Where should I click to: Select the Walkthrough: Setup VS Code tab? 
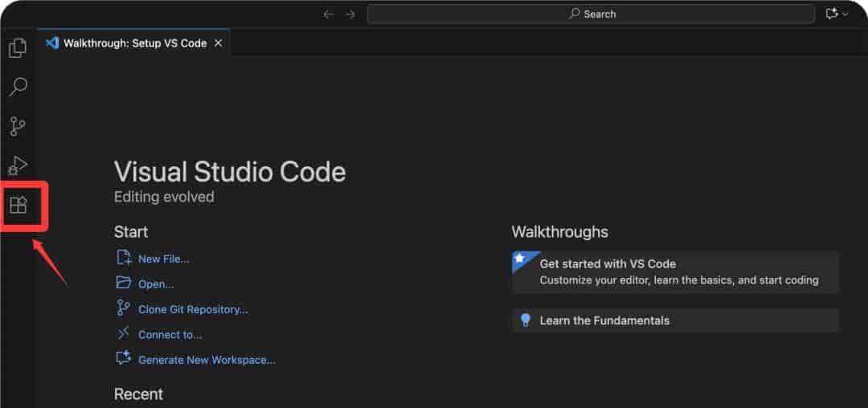[134, 43]
